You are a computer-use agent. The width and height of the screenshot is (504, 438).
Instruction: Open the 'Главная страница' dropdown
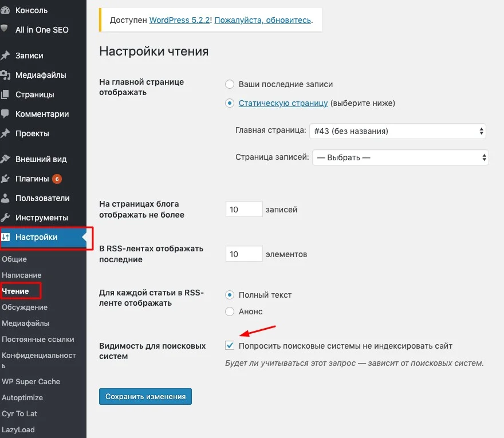397,131
